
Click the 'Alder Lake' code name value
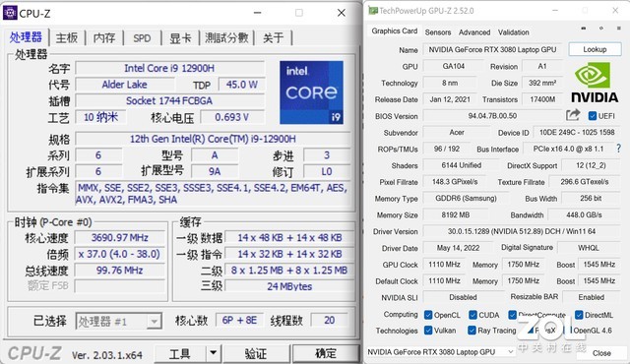pos(125,85)
